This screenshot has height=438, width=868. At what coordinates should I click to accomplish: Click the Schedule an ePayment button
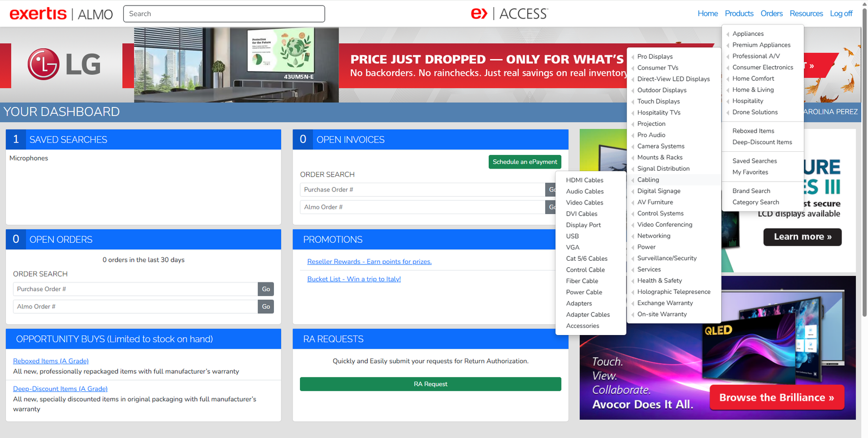525,162
